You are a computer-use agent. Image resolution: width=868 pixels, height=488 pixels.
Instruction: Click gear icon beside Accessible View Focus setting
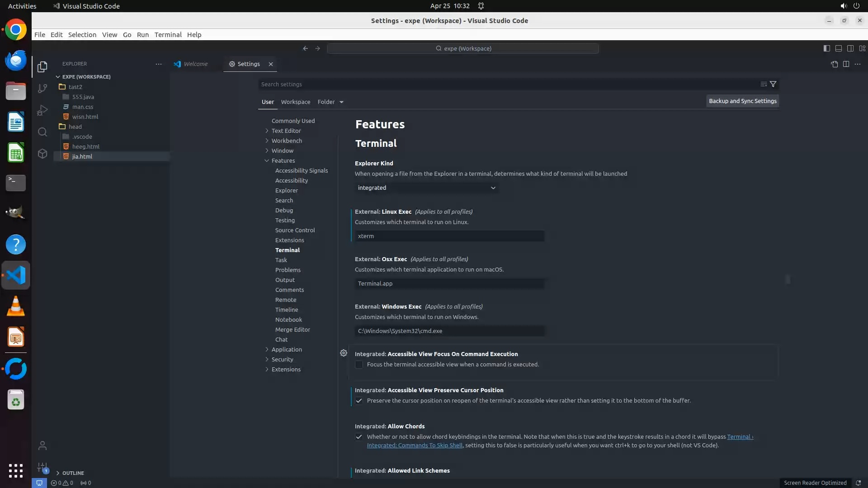[344, 353]
